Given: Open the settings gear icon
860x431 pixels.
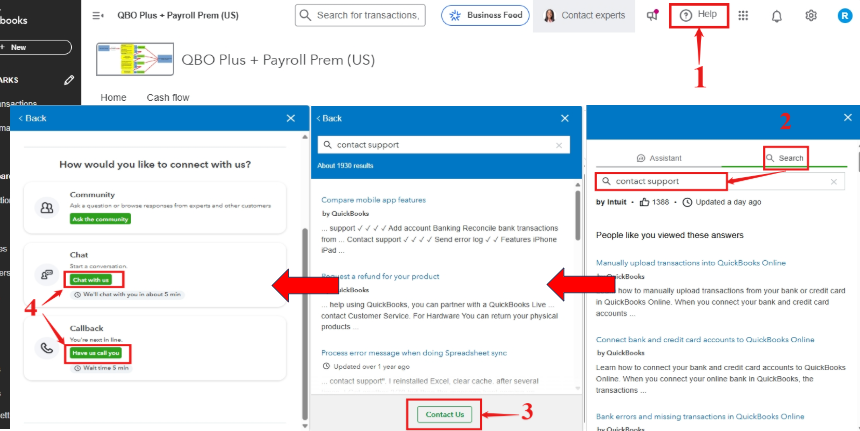Looking at the screenshot, I should pos(811,16).
